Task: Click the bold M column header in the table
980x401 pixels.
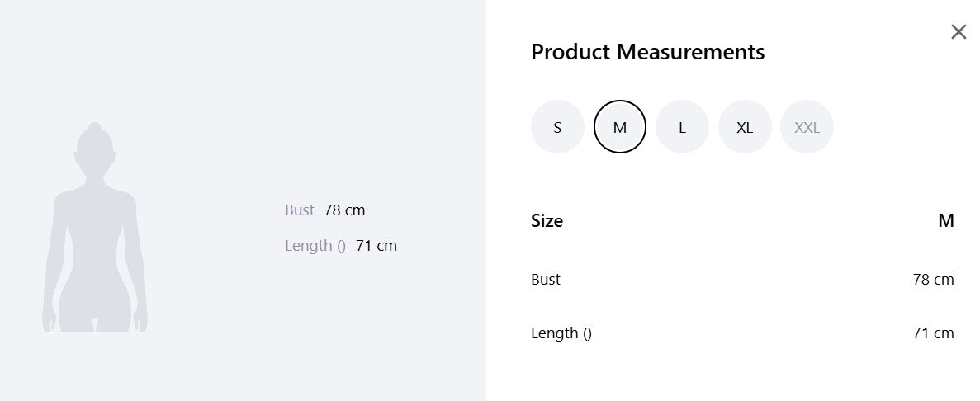Action: pyautogui.click(x=946, y=220)
